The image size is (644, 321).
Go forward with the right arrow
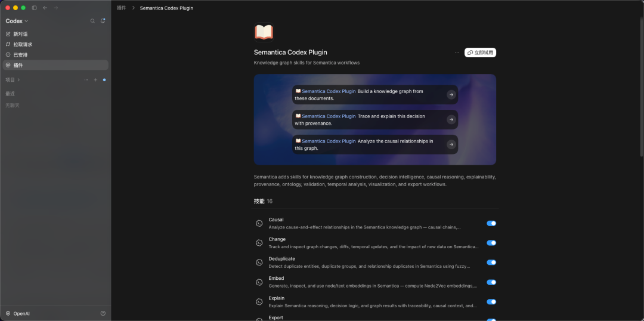pyautogui.click(x=56, y=8)
